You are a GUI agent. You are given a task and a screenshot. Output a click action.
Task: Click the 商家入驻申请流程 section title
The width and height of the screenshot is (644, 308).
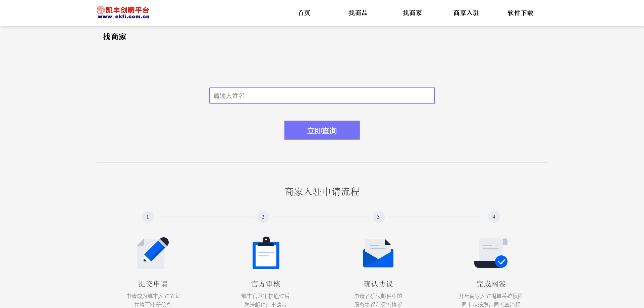pyautogui.click(x=322, y=192)
